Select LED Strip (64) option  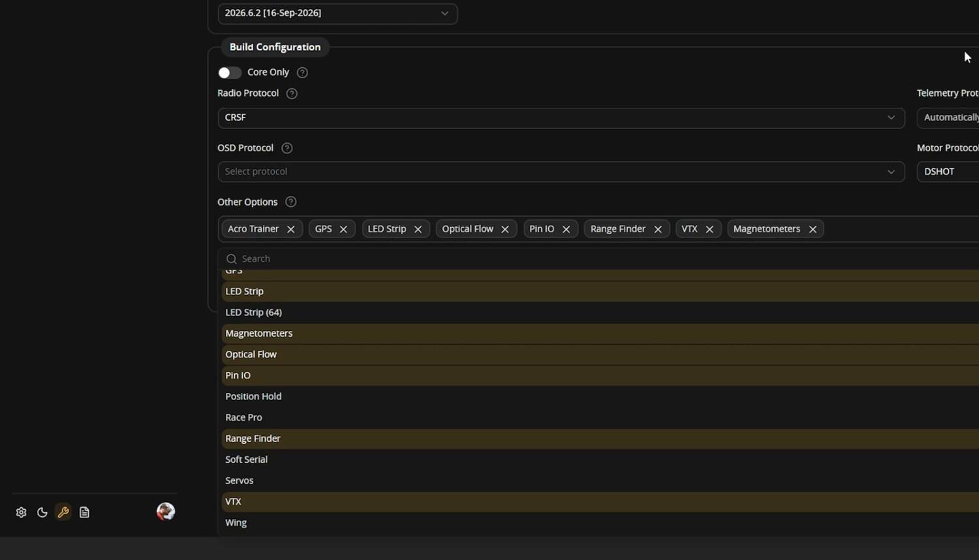(x=600, y=313)
